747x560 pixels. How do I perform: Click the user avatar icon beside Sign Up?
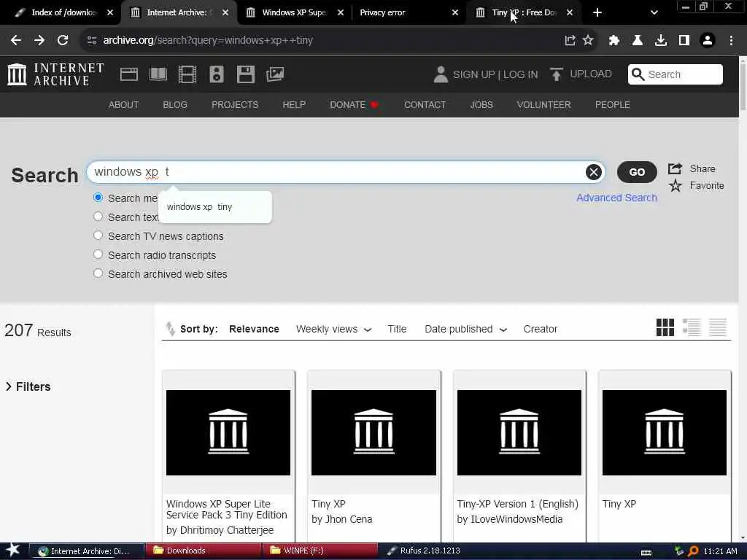[x=441, y=74]
